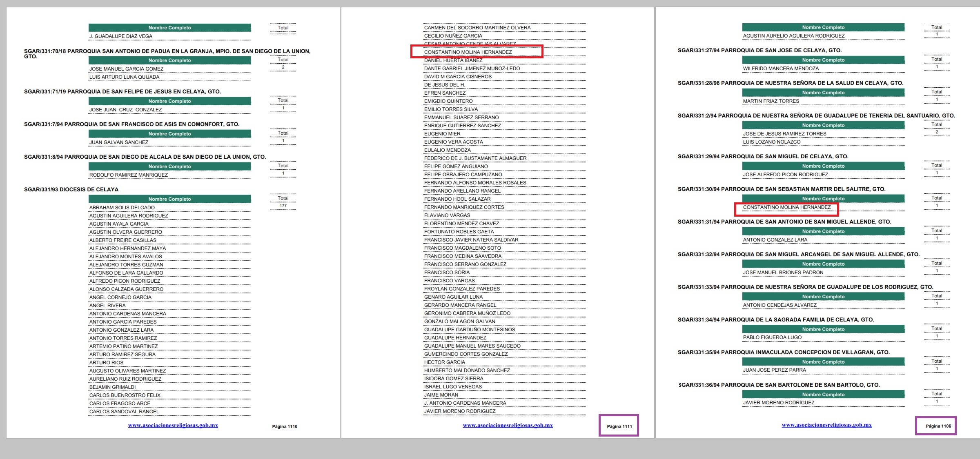Select PABLO FIGUEROA LUGO name
The image size is (980, 459).
772,337
